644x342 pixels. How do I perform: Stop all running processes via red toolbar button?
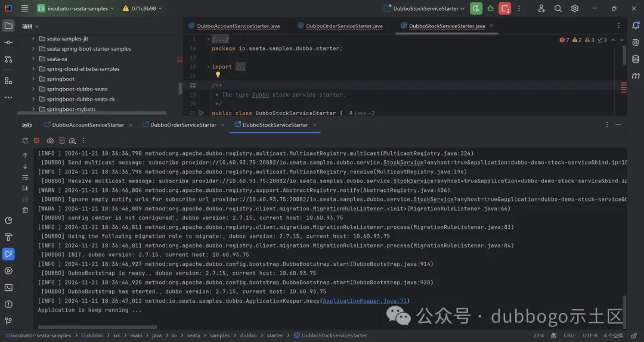(505, 8)
